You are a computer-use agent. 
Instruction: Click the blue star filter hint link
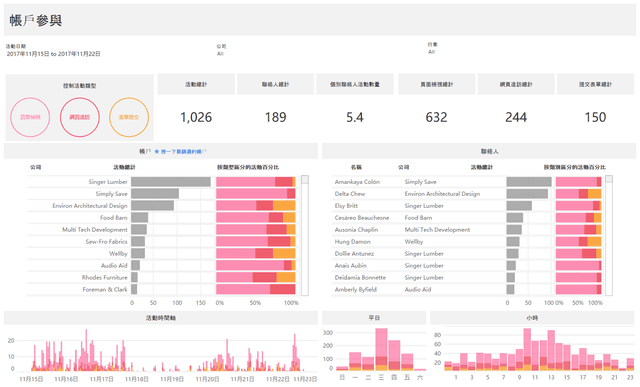tap(180, 151)
